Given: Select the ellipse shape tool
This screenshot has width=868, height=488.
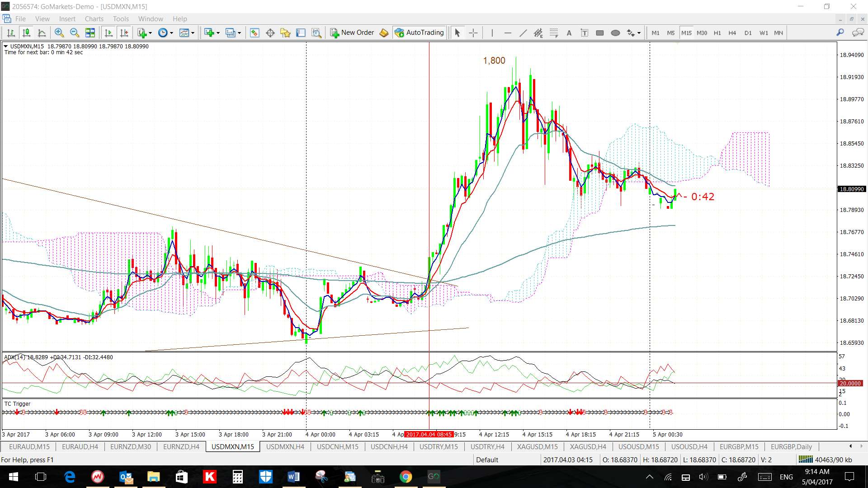Looking at the screenshot, I should click(615, 33).
